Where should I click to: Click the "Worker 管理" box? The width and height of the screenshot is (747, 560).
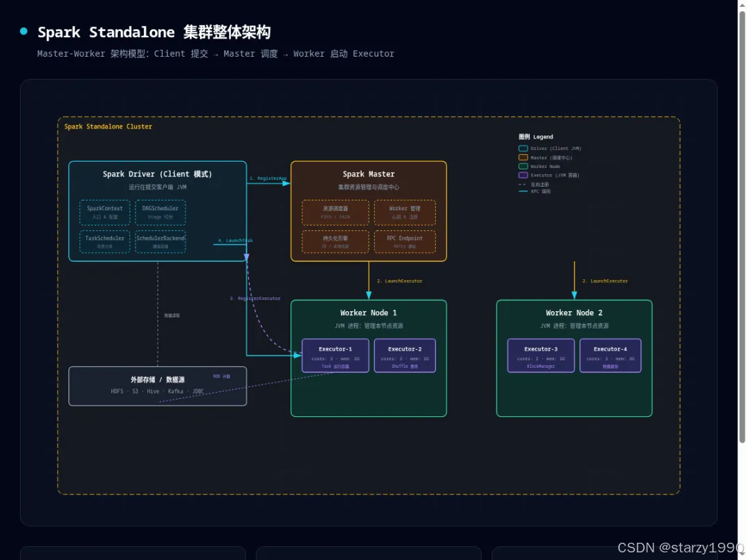(405, 212)
